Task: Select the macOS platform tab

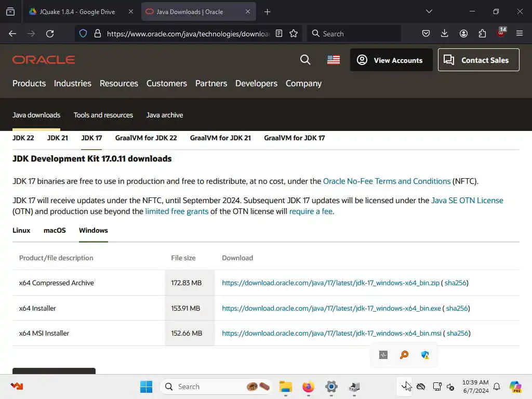Action: click(55, 230)
